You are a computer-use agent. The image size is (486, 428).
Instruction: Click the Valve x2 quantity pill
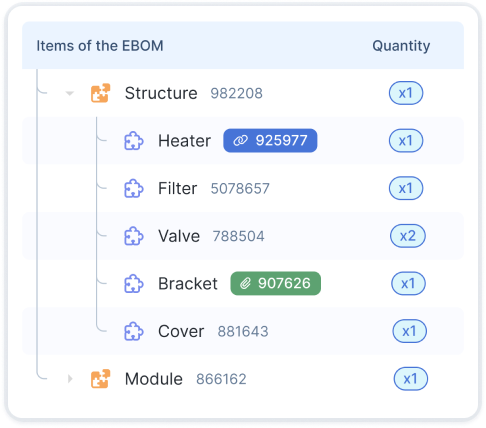tap(408, 236)
